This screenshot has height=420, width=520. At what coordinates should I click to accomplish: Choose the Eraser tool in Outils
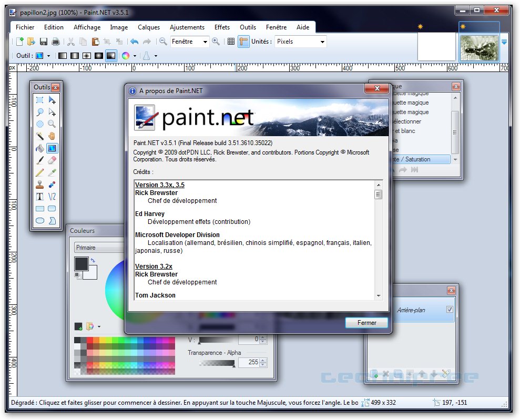point(52,160)
